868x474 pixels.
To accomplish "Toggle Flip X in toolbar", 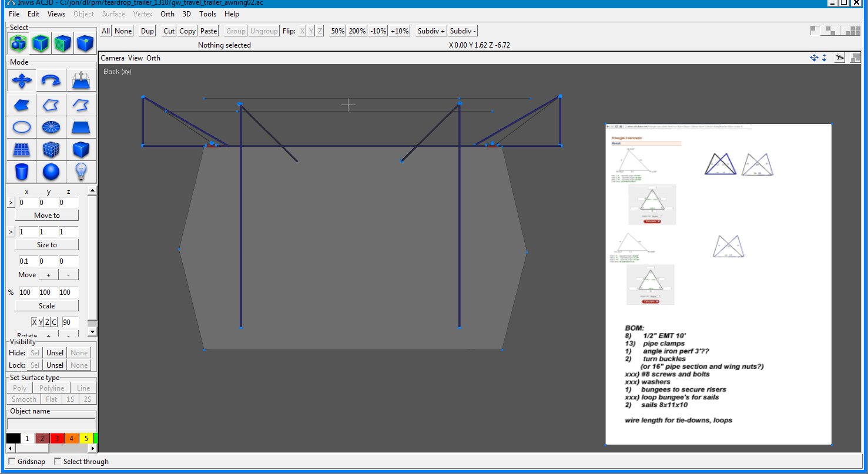I will [x=302, y=31].
